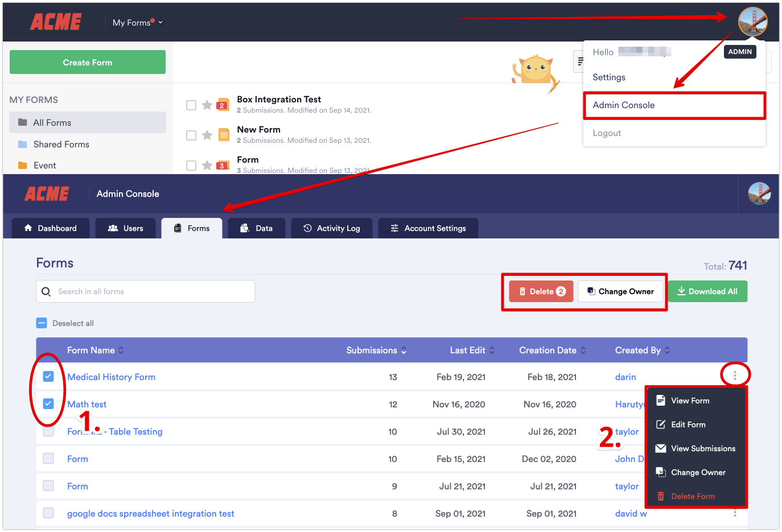
Task: Open three-dot menu for google docs spreadsheet row
Action: (x=735, y=513)
